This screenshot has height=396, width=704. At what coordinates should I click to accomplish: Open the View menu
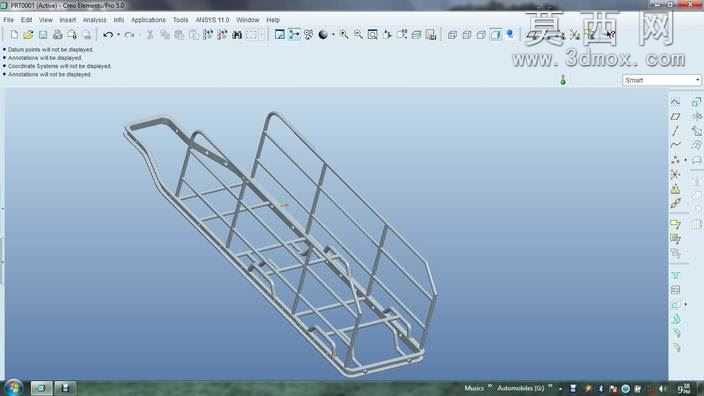click(x=46, y=20)
